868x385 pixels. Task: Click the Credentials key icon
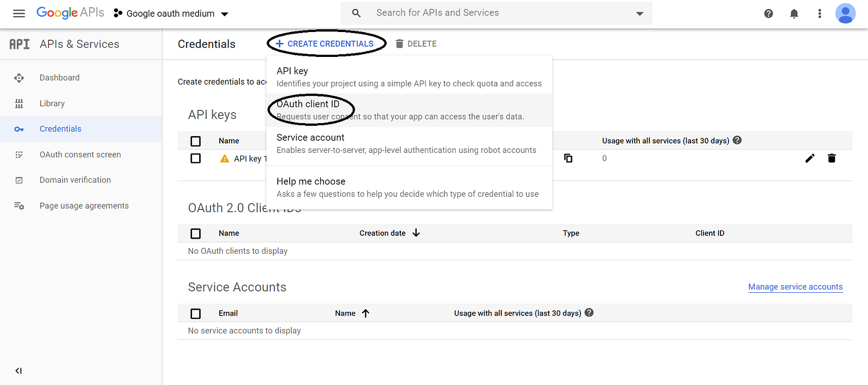(19, 129)
